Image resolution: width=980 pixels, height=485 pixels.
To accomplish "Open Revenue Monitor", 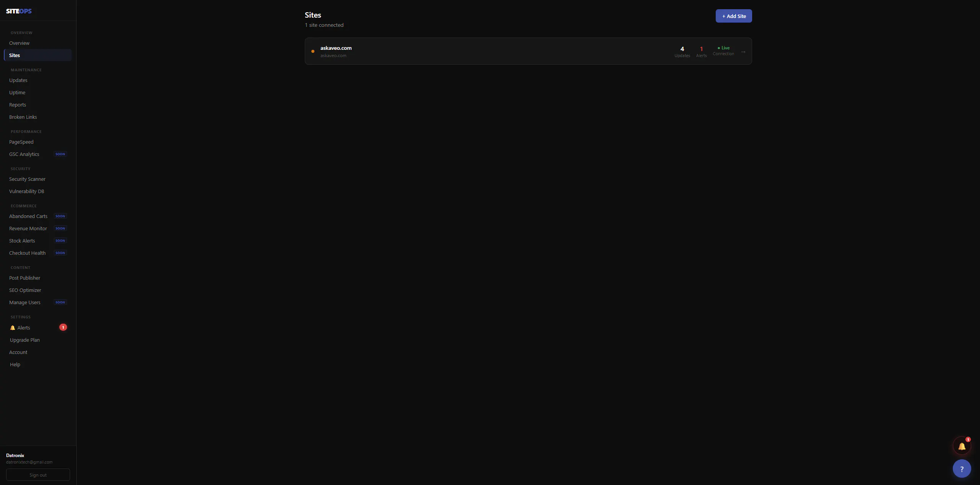I will 38,228.
